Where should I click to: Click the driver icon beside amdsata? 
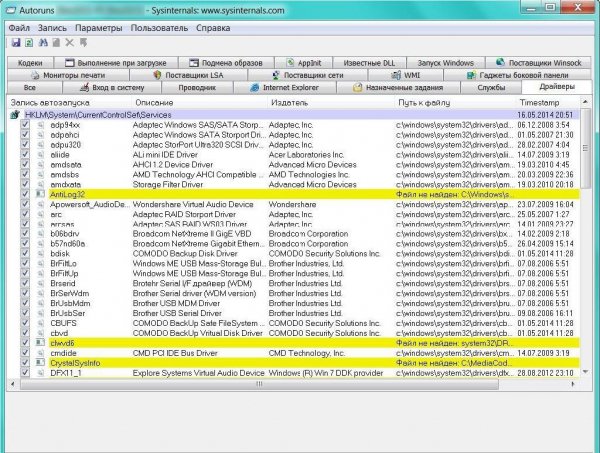(x=41, y=165)
